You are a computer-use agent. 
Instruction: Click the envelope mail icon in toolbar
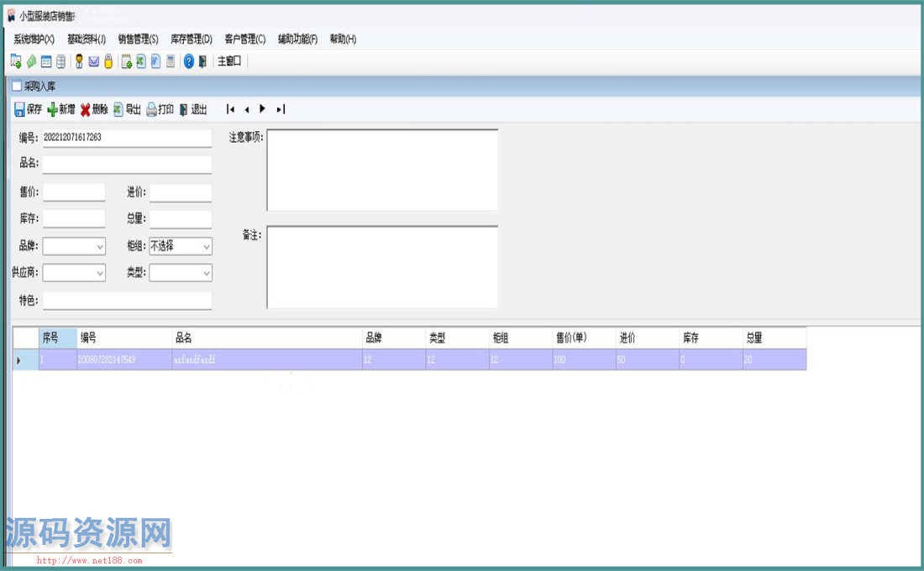pos(94,61)
